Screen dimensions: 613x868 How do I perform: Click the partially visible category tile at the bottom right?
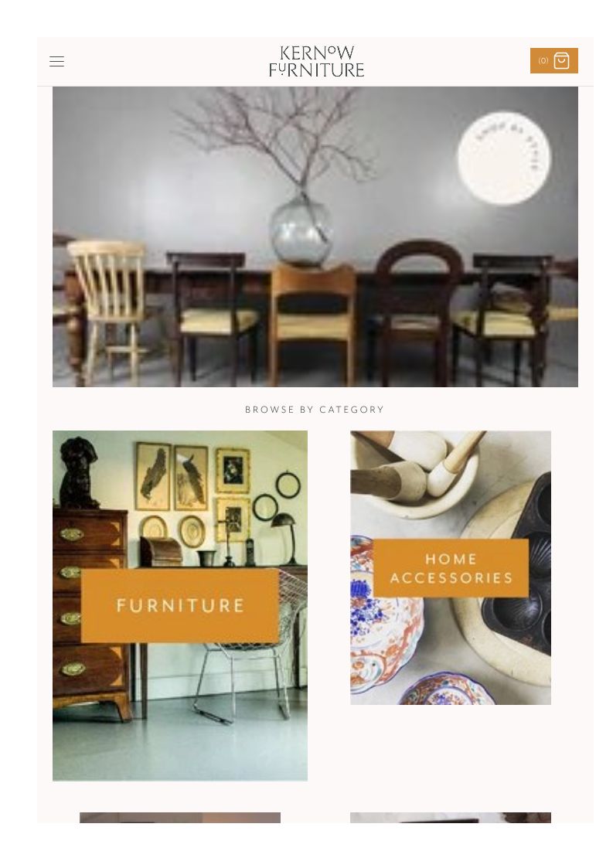pyautogui.click(x=450, y=818)
